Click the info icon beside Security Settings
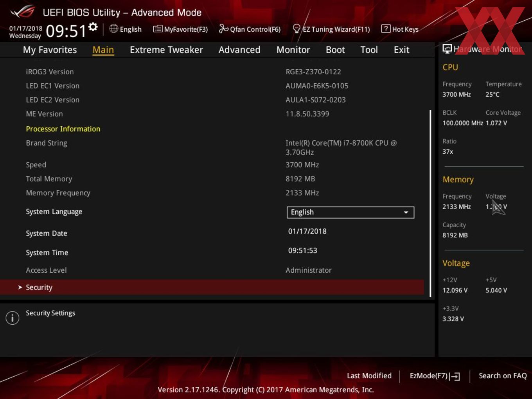The height and width of the screenshot is (399, 532). pyautogui.click(x=13, y=318)
